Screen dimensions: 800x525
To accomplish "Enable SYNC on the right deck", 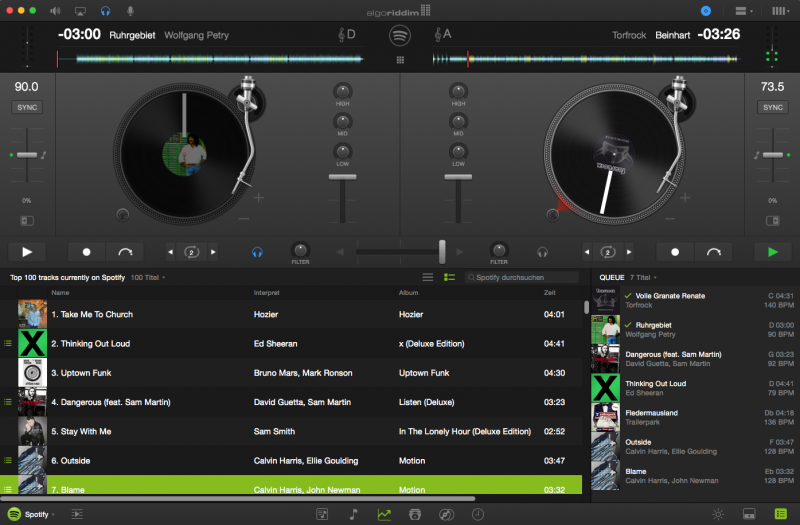I will [772, 107].
